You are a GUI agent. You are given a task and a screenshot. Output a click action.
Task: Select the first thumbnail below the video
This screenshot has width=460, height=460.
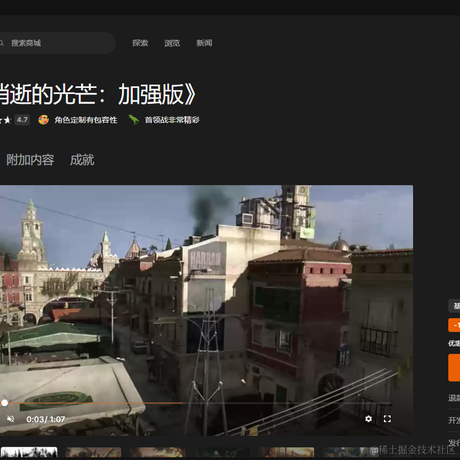(29, 452)
